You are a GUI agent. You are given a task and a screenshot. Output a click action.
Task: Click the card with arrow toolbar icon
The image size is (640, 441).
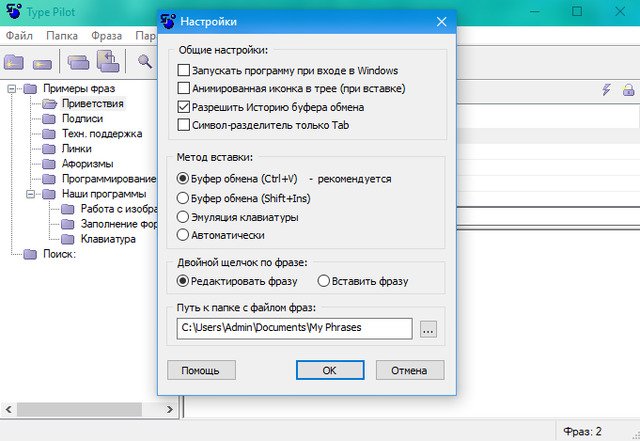(x=107, y=62)
